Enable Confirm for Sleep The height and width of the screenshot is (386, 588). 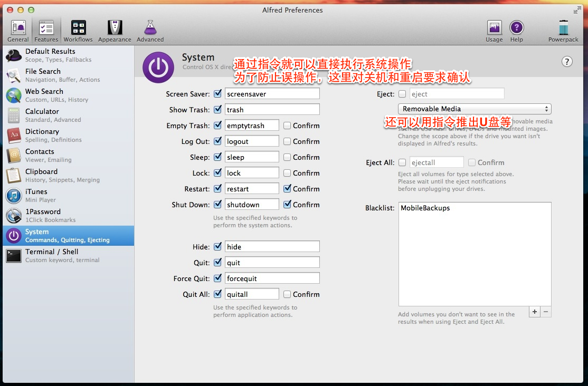(x=287, y=157)
